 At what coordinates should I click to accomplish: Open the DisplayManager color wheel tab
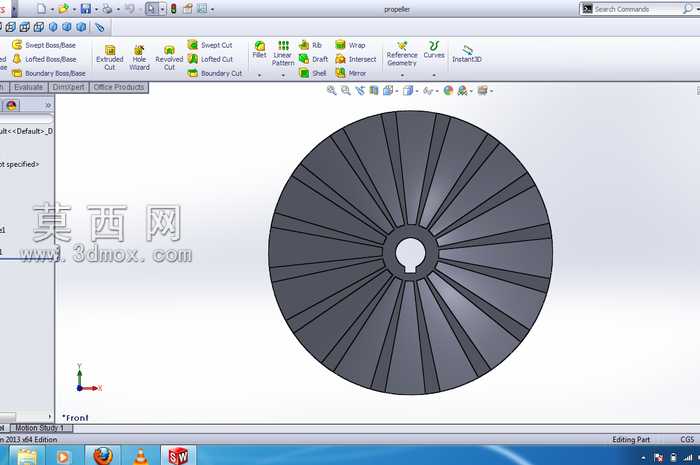click(x=12, y=105)
